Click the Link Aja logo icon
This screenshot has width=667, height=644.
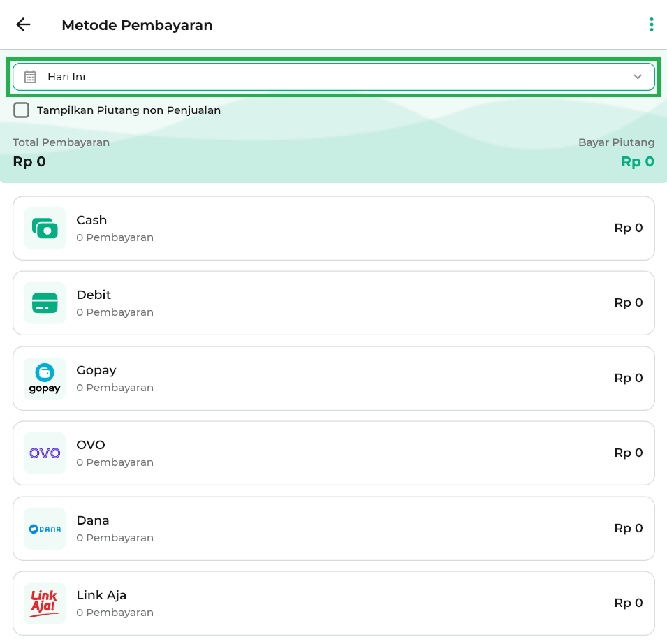(45, 603)
